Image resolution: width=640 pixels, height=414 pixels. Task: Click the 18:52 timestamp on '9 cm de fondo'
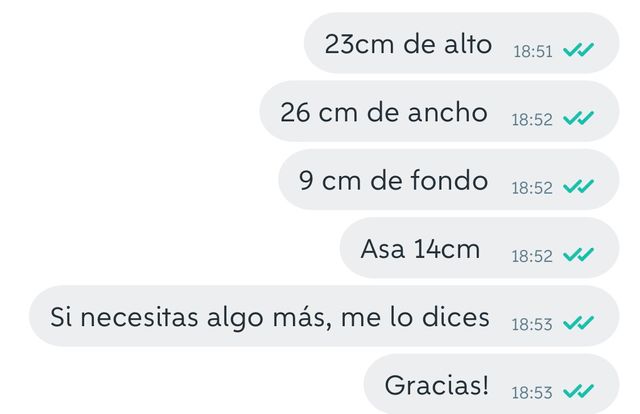[532, 188]
